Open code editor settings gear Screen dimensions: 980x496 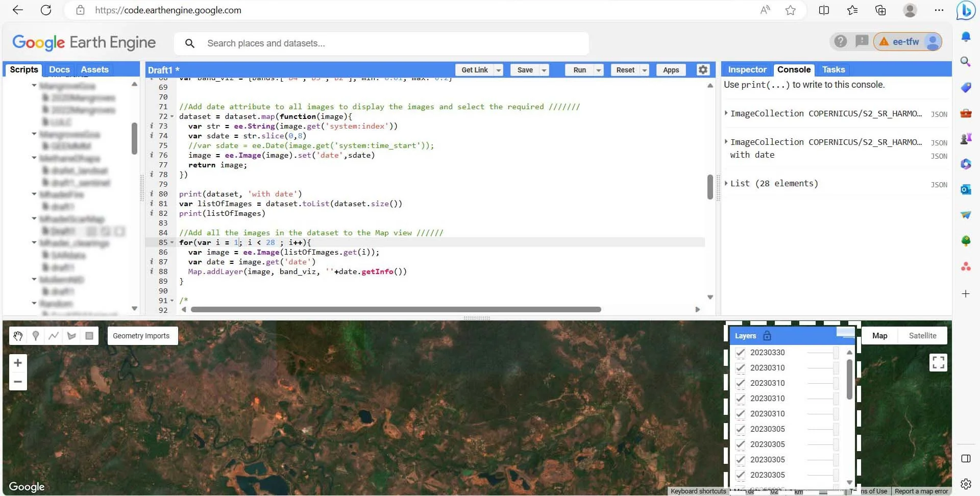[703, 69]
